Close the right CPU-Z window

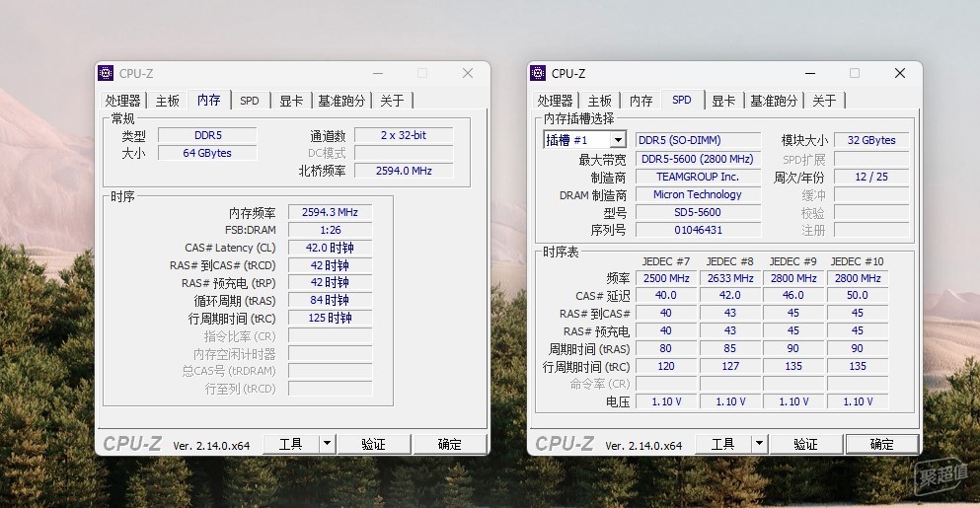pyautogui.click(x=900, y=73)
